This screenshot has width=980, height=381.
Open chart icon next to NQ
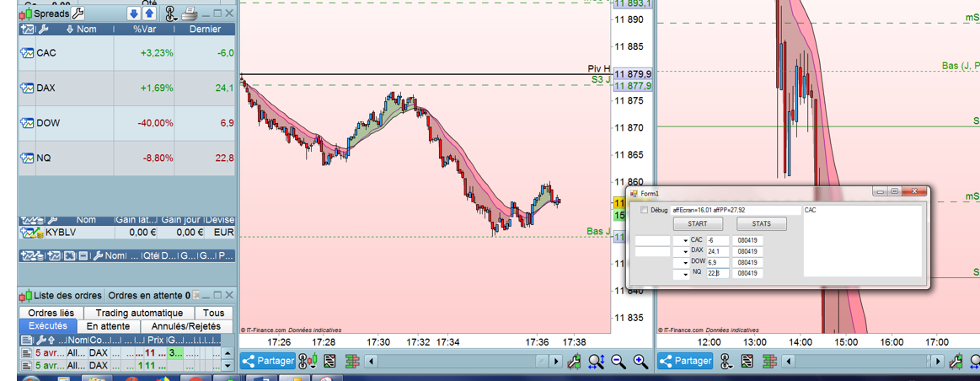click(x=28, y=158)
